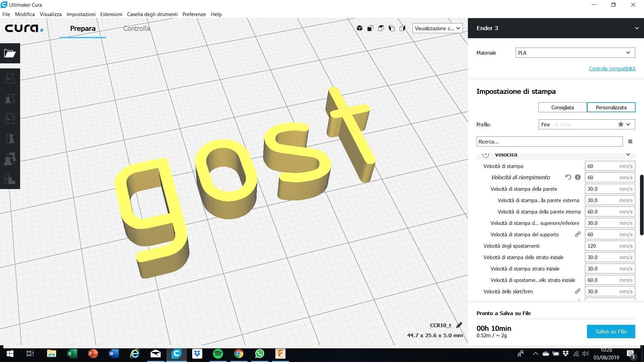
Task: Open the Controlla compatibilità link
Action: 612,69
